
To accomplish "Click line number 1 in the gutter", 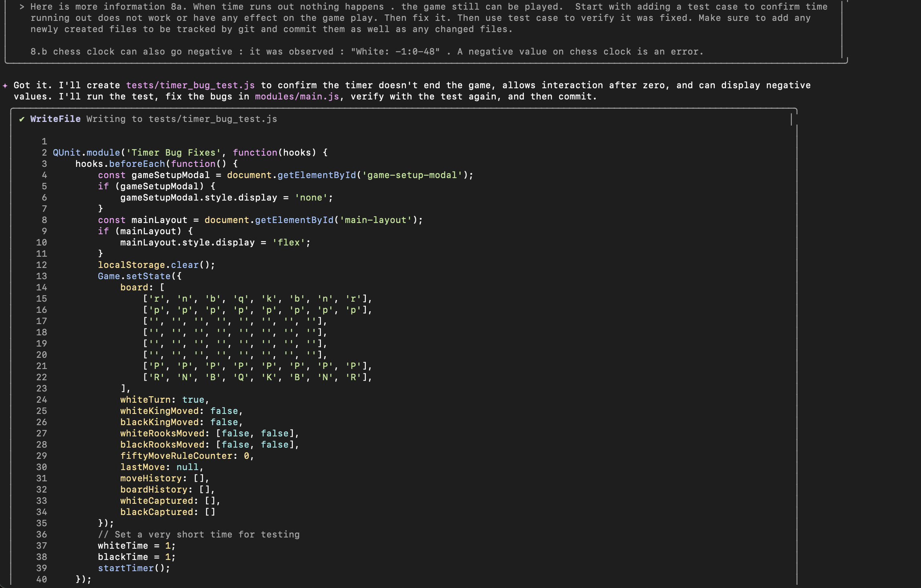I will pyautogui.click(x=44, y=142).
